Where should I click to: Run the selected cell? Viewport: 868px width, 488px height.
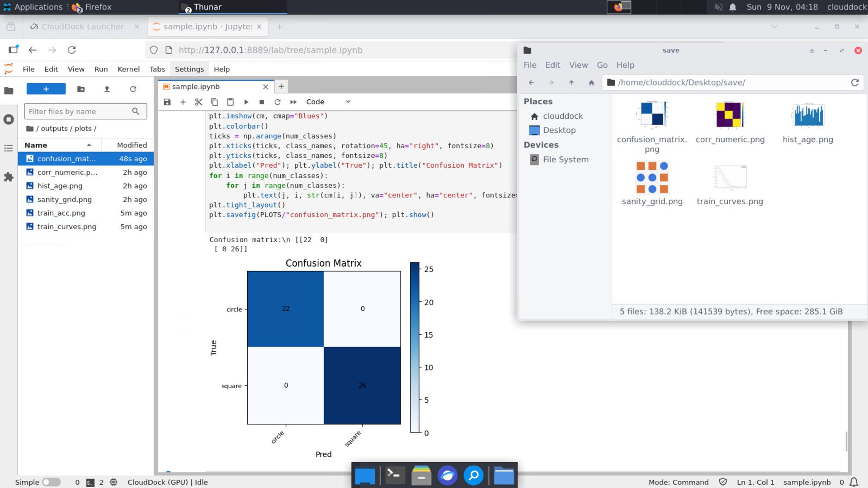246,102
